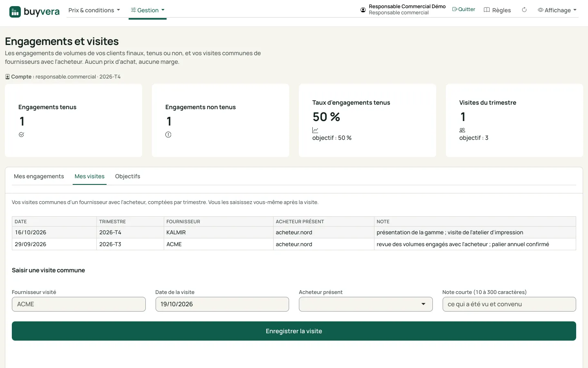
Task: Open the Prix & conditions menu
Action: pos(94,10)
